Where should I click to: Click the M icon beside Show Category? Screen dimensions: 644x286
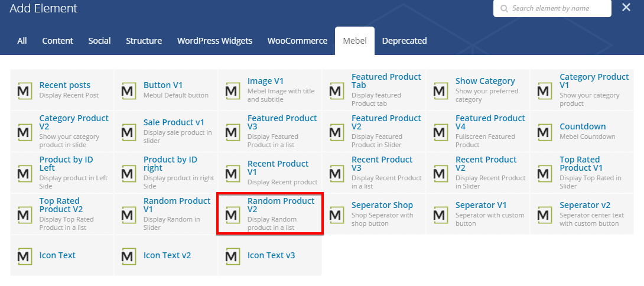point(441,90)
